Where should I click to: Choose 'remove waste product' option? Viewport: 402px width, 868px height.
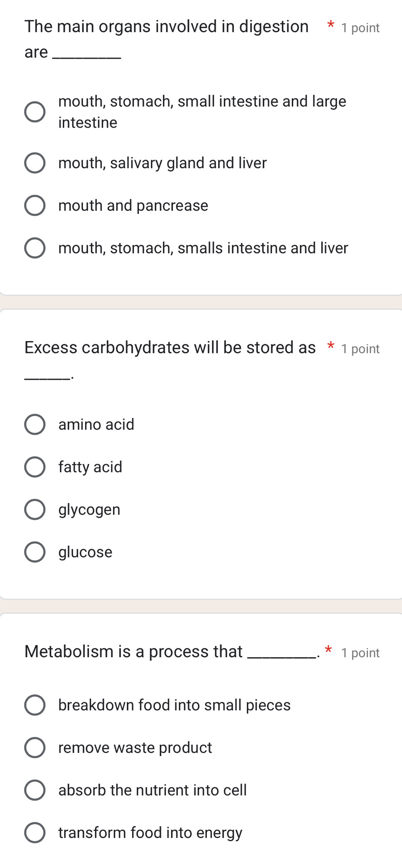coord(35,747)
